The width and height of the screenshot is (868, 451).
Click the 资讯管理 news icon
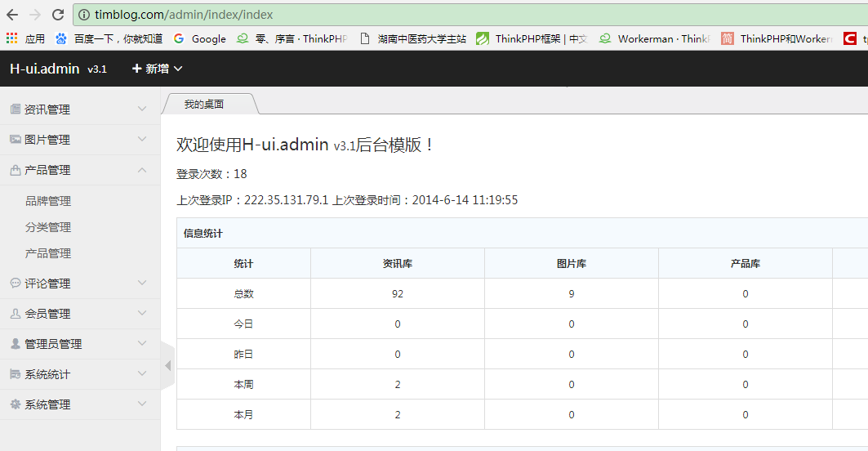click(16, 109)
